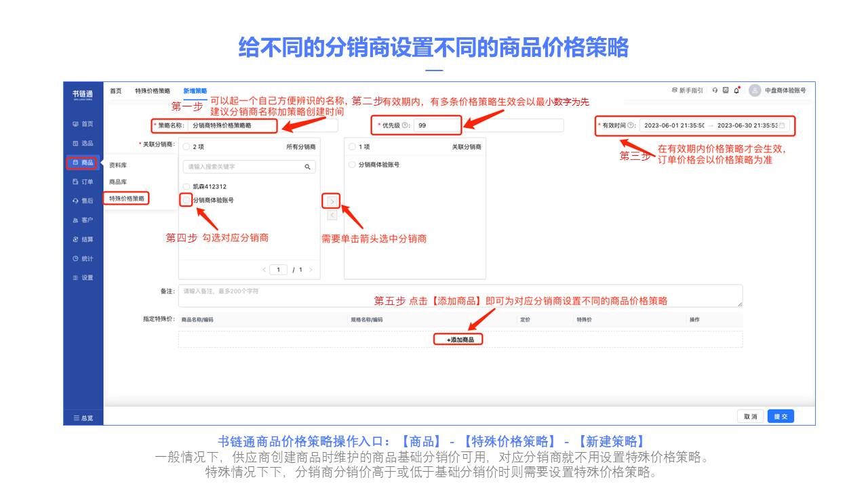
Task: Click the page number box showing 1
Action: coord(278,270)
